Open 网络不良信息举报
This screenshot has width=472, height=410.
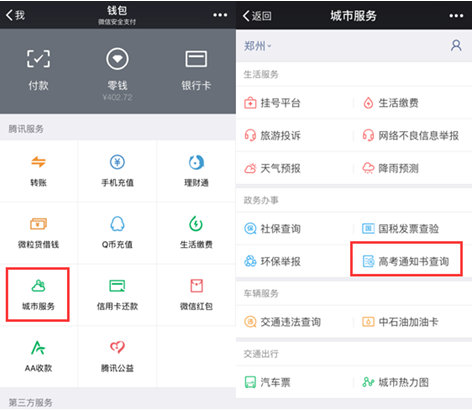click(x=413, y=135)
